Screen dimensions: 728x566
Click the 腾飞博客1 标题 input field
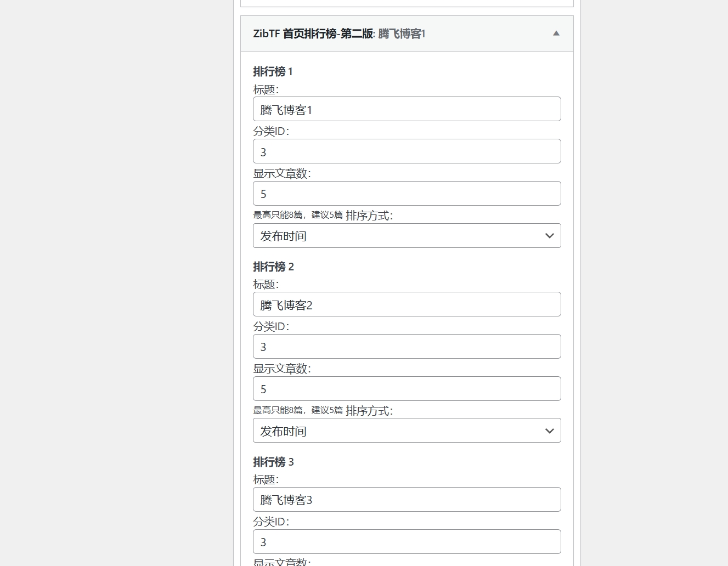point(407,109)
